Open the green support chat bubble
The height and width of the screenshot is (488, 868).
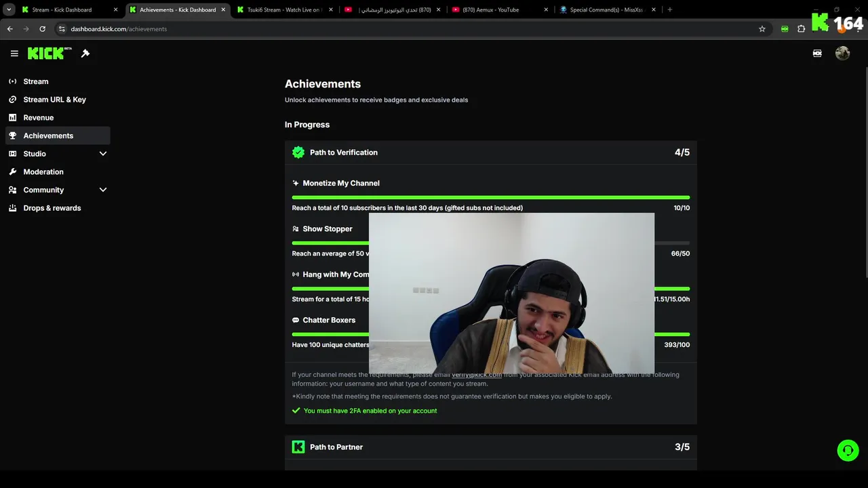848,450
